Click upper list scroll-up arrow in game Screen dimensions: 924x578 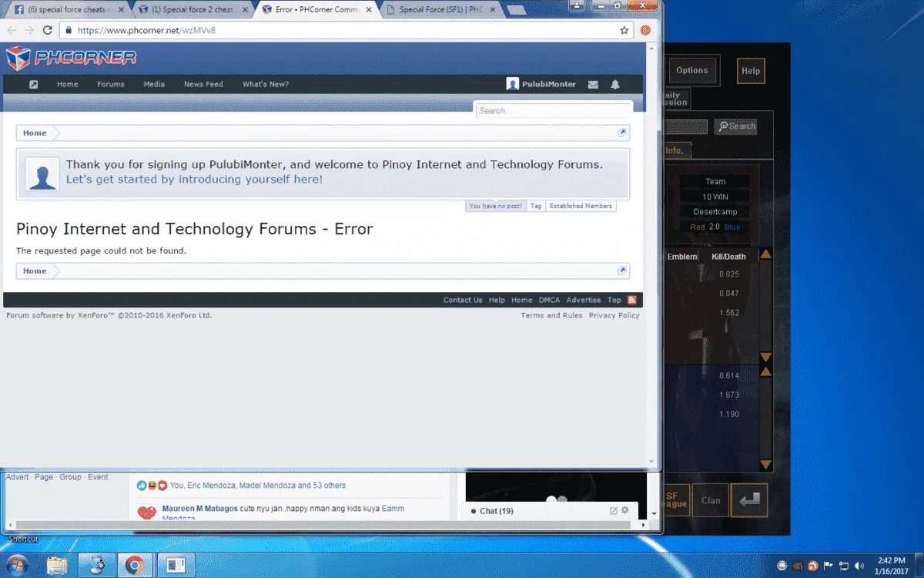[x=765, y=255]
